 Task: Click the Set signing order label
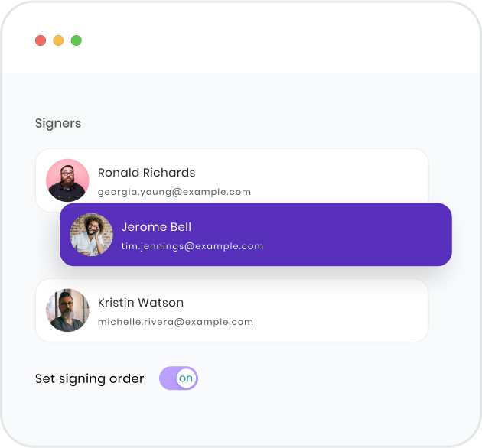[x=90, y=379]
